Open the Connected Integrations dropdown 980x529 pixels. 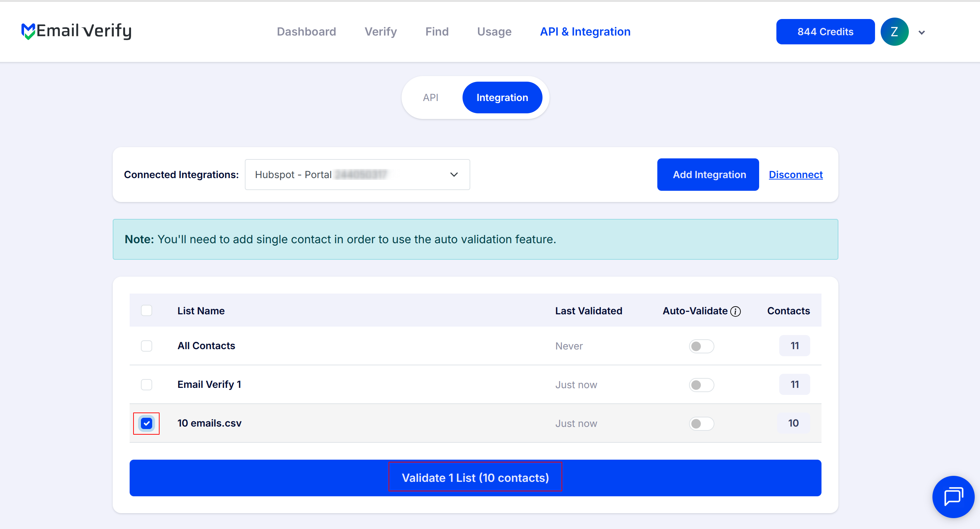coord(357,175)
